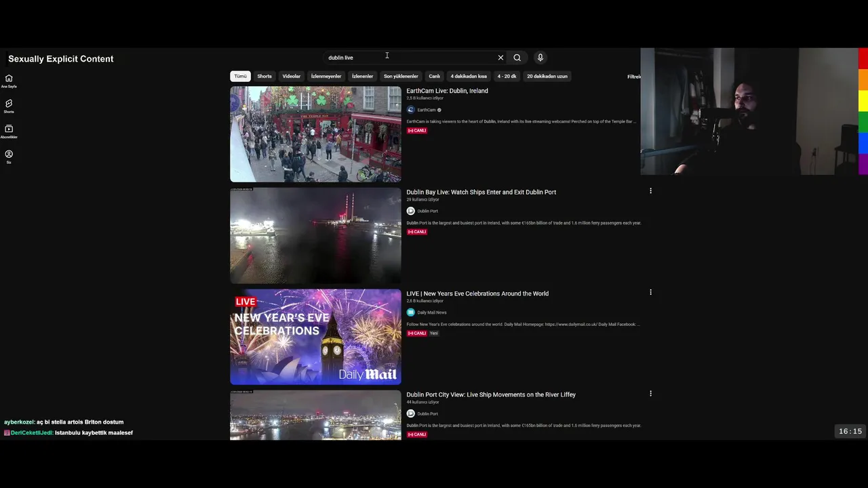
Task: Select the Videolar filter chip
Action: [292, 77]
